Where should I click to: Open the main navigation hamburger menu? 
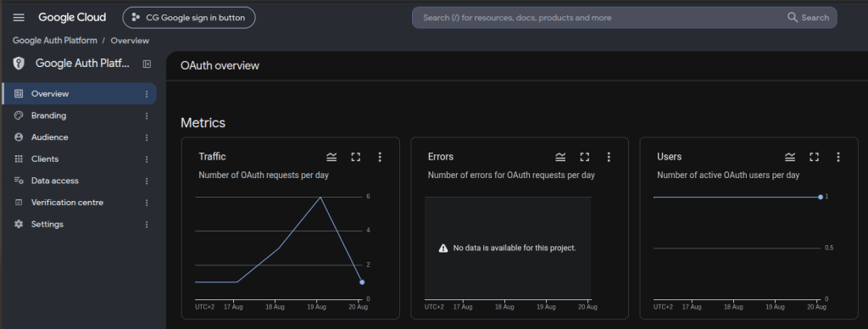tap(19, 18)
